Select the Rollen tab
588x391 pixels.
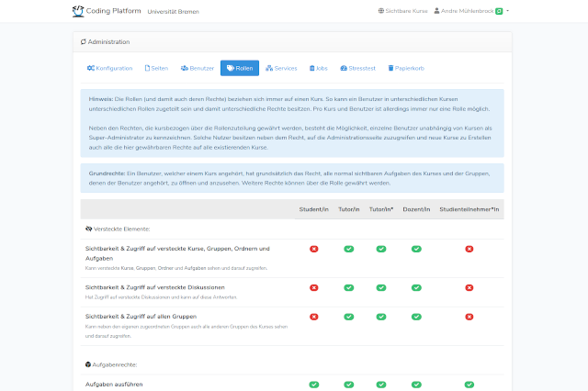240,68
